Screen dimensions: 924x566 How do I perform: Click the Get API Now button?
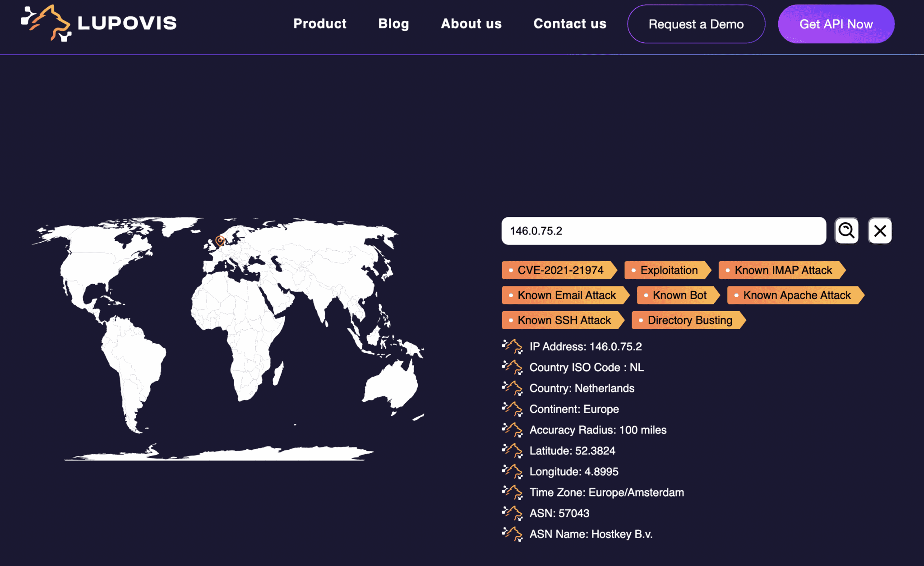pyautogui.click(x=836, y=24)
